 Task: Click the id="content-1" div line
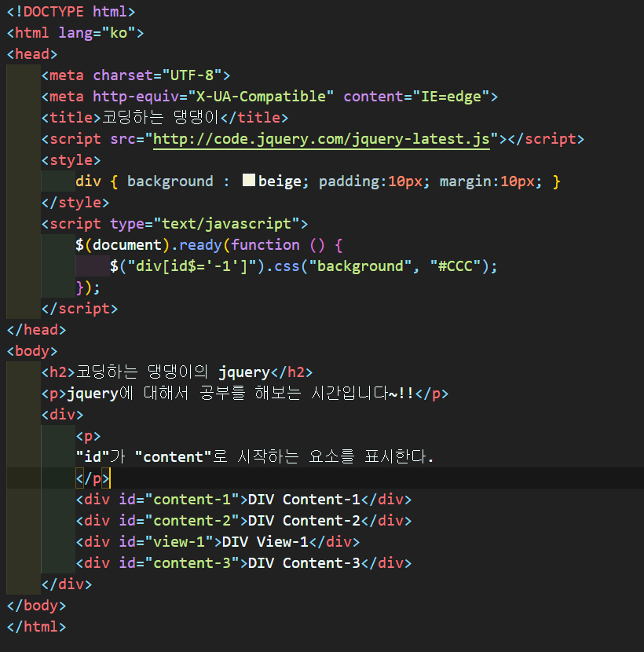[243, 500]
